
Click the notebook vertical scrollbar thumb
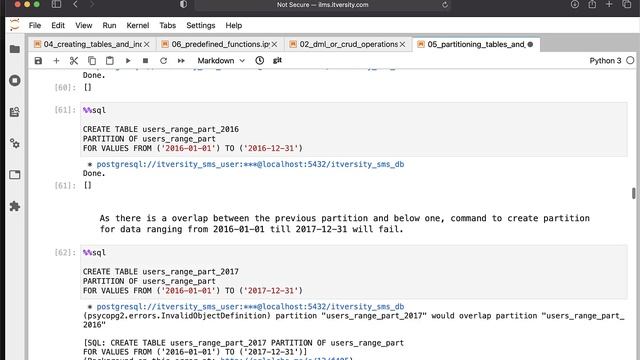[x=633, y=193]
